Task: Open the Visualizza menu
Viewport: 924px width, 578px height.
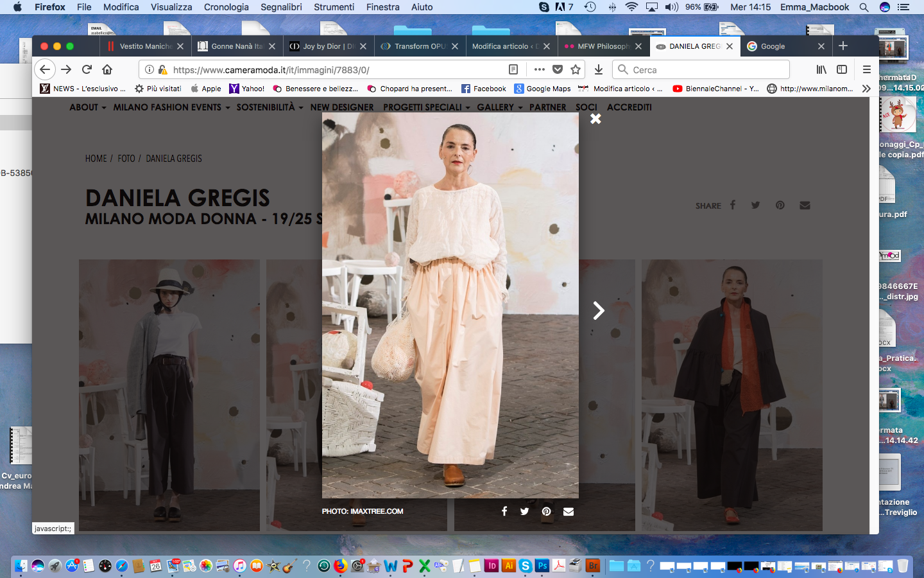Action: pyautogui.click(x=171, y=7)
